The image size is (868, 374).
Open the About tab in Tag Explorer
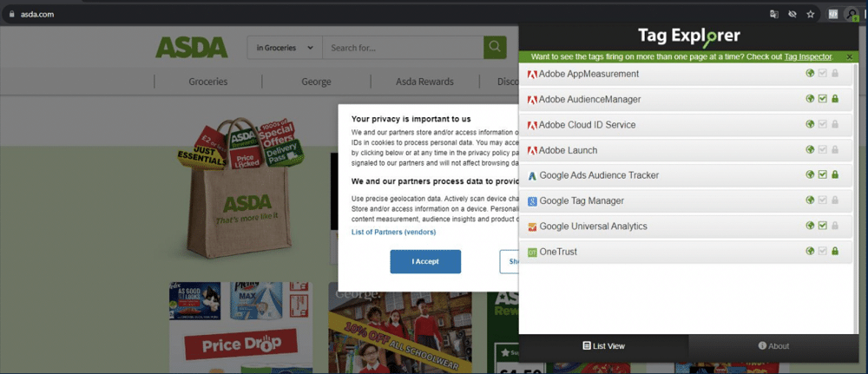click(x=773, y=346)
